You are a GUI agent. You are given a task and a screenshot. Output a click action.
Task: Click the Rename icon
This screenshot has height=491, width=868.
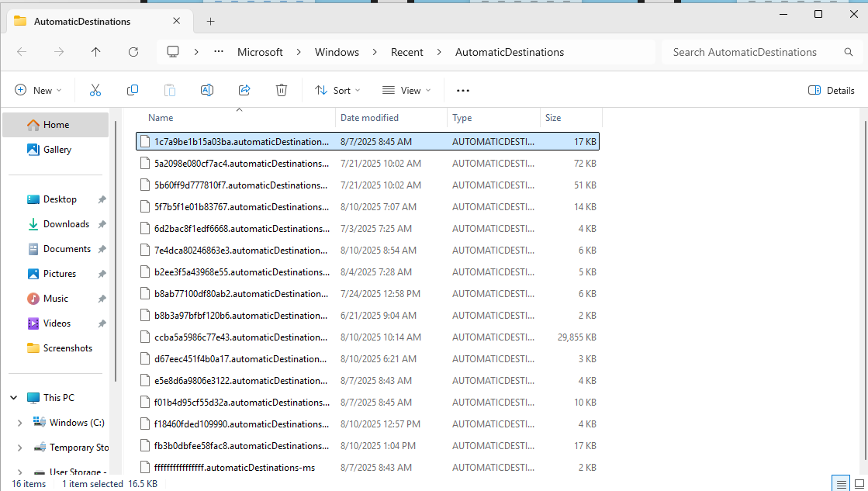[x=207, y=90]
